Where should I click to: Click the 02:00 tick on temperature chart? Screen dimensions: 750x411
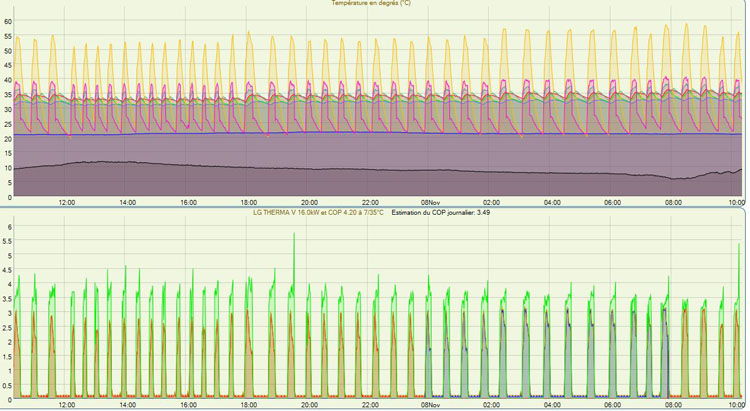(x=492, y=202)
